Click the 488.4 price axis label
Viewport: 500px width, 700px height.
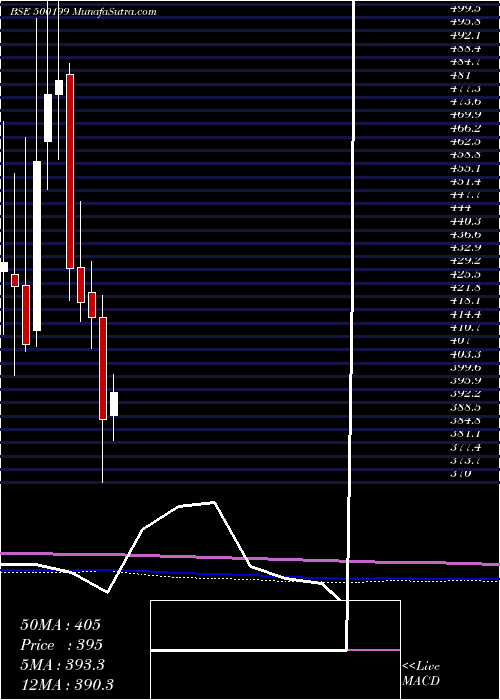point(465,48)
